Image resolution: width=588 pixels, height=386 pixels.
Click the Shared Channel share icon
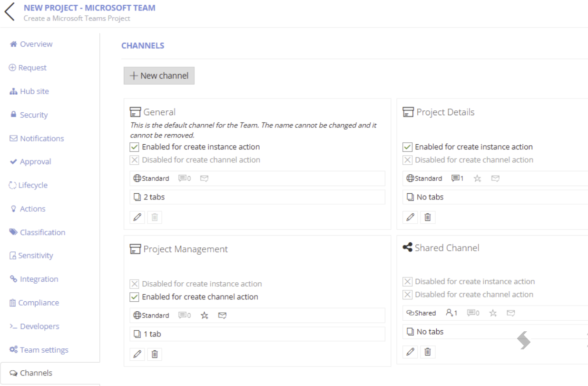[x=407, y=247]
